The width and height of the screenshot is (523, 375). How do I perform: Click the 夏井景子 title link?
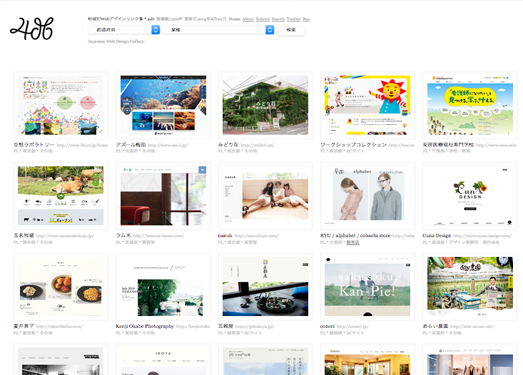click(24, 326)
